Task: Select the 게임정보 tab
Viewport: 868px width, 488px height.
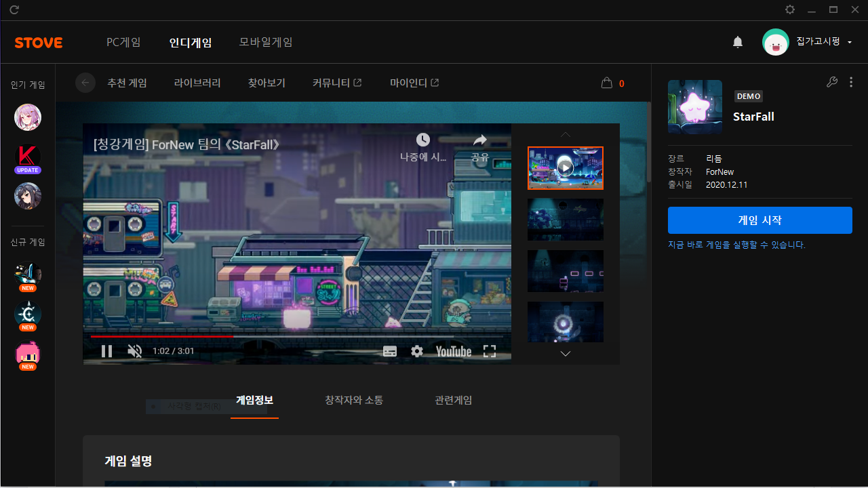Action: [254, 400]
